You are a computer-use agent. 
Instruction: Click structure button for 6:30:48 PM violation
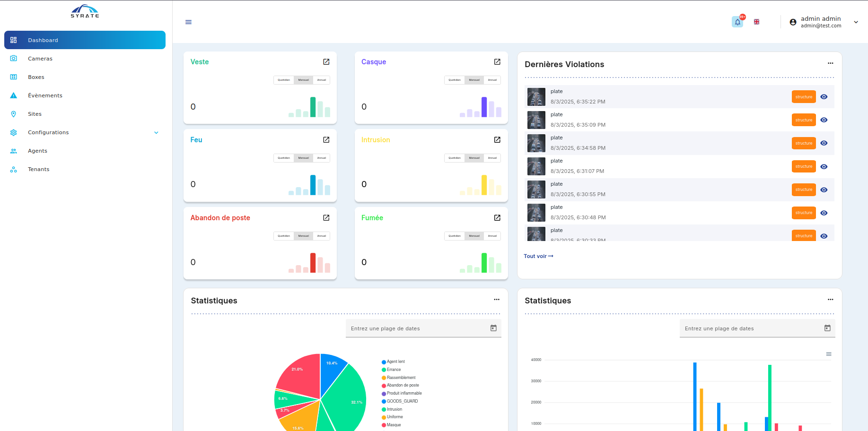[804, 213]
